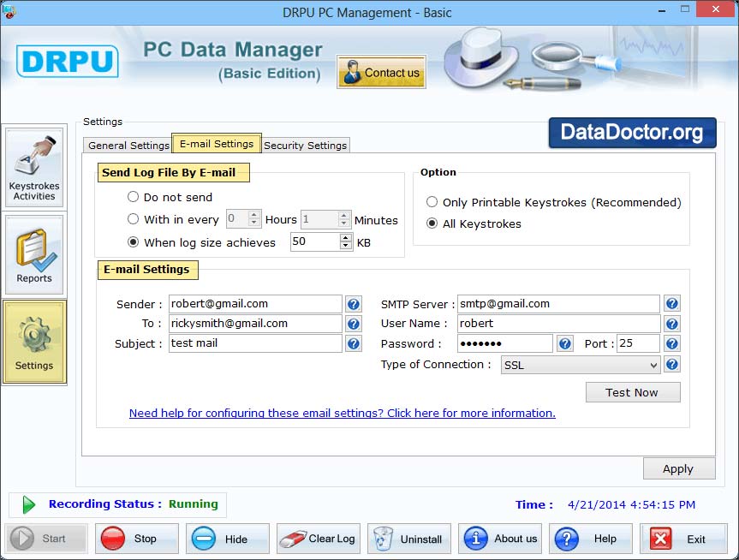Screen dimensions: 739x560
Task: Open the Reports panel
Action: (x=34, y=254)
